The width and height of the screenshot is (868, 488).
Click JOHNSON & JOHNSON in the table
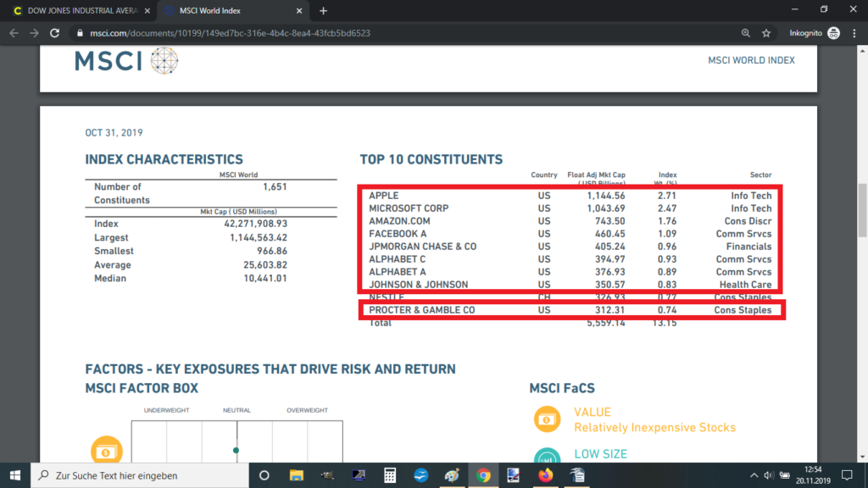pyautogui.click(x=419, y=285)
